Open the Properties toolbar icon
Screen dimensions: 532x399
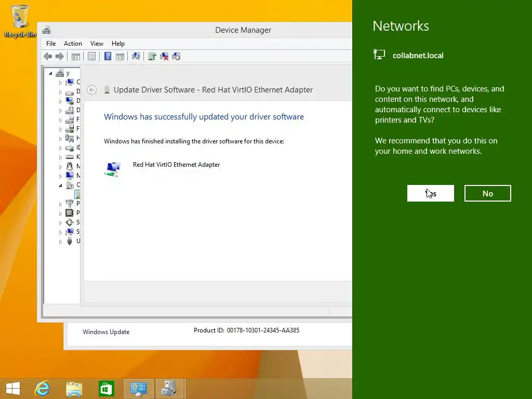[x=91, y=56]
